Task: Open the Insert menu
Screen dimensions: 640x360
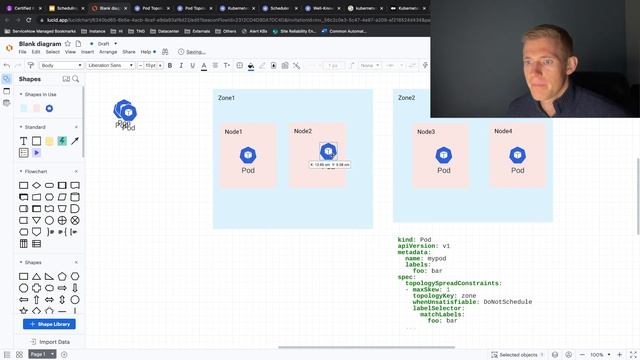Action: click(x=87, y=52)
